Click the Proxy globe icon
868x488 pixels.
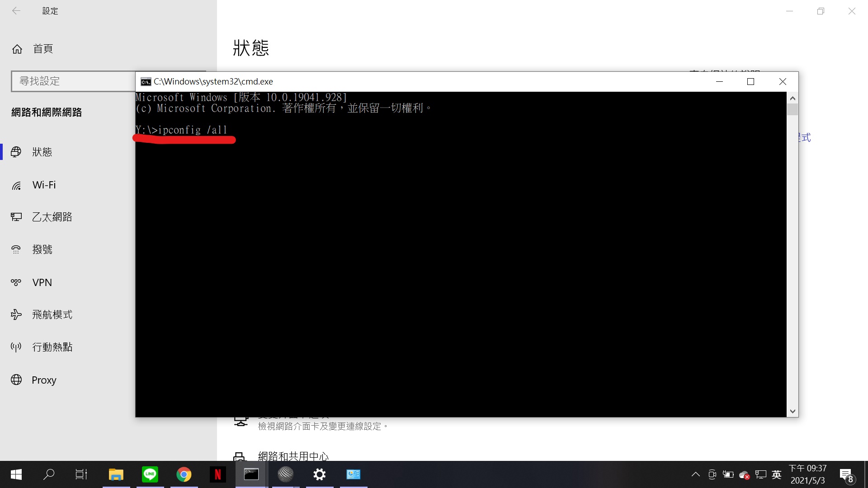16,380
